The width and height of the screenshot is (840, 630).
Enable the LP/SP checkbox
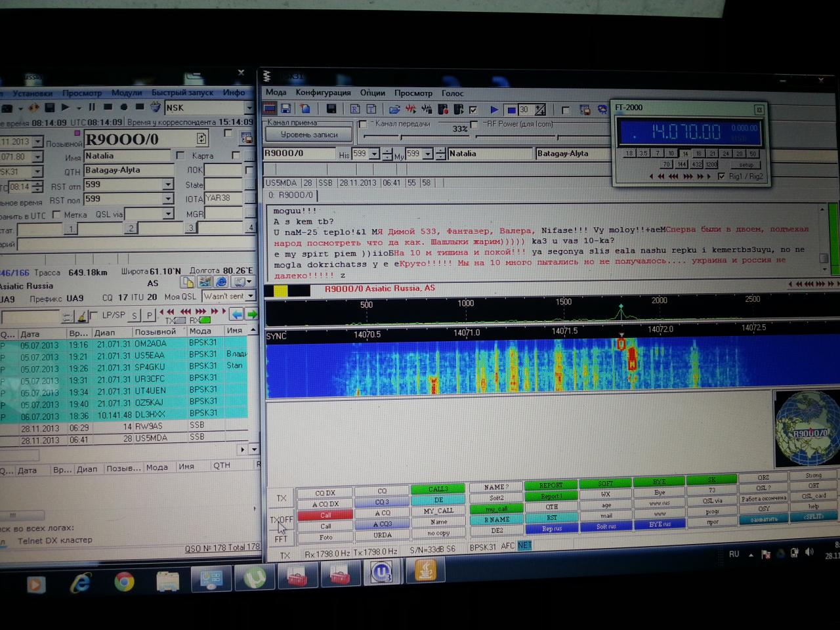pyautogui.click(x=94, y=315)
